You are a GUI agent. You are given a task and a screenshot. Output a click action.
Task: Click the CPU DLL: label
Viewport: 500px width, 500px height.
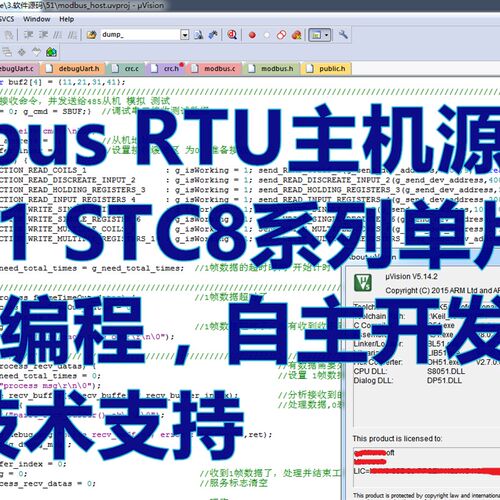tap(370, 371)
